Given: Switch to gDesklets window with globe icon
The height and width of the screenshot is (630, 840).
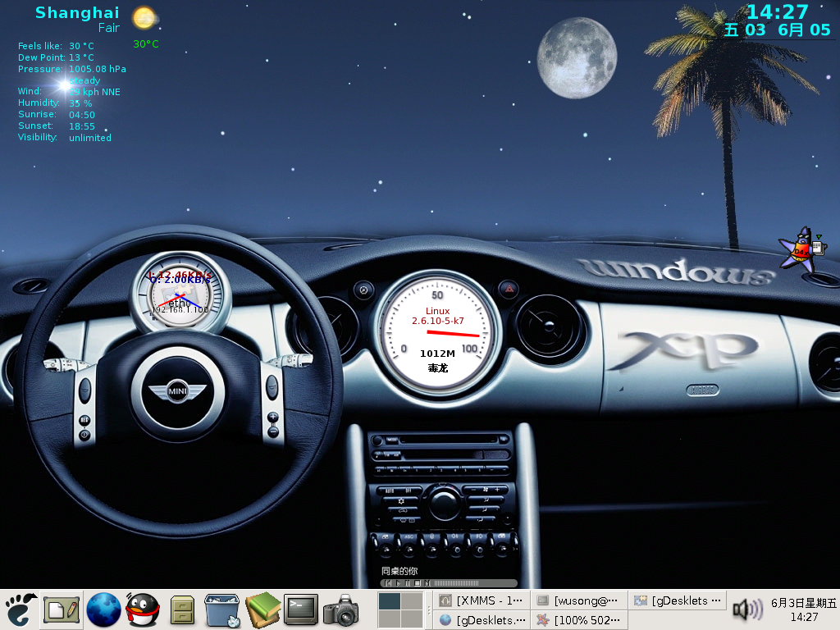Looking at the screenshot, I should [481, 620].
